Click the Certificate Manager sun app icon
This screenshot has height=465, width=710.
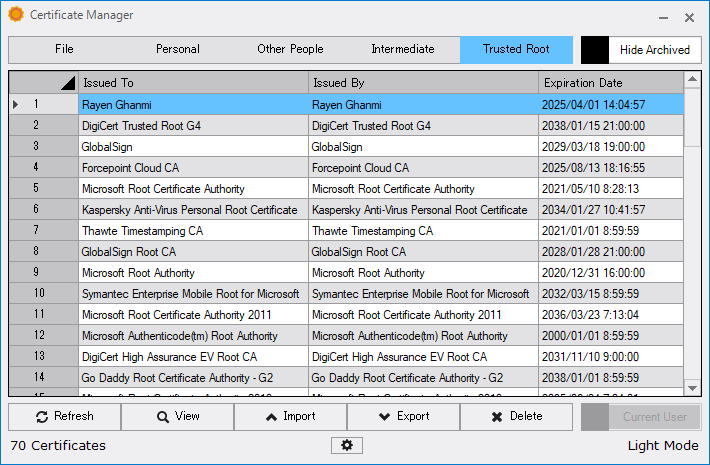[16, 14]
